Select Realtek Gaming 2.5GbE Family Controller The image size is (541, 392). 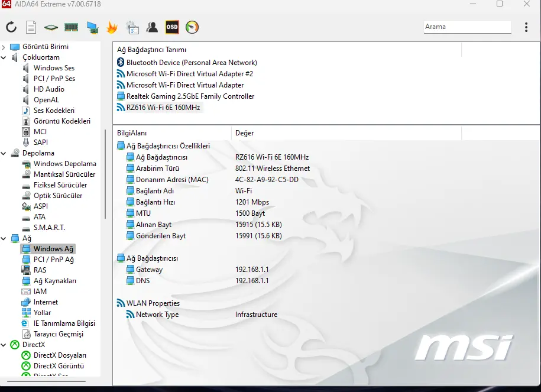190,96
